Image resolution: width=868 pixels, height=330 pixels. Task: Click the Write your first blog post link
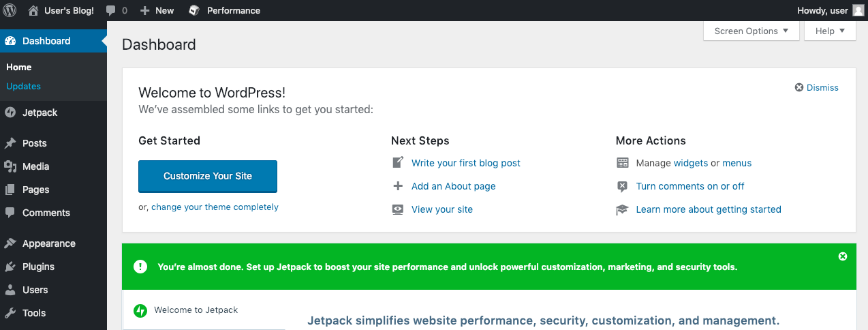[x=466, y=163]
